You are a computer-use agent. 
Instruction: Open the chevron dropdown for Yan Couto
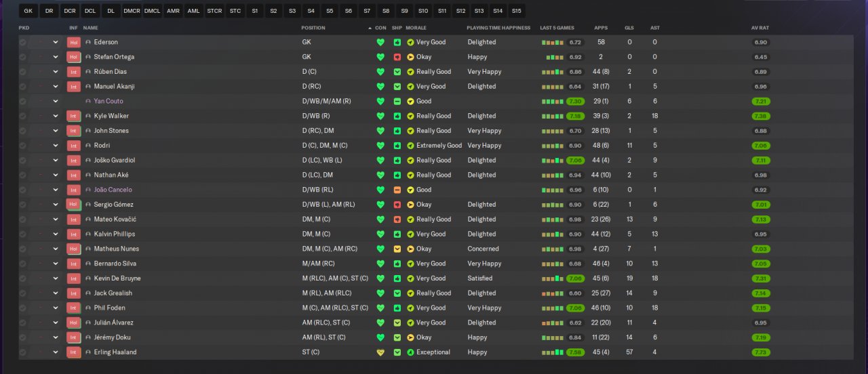pos(56,101)
